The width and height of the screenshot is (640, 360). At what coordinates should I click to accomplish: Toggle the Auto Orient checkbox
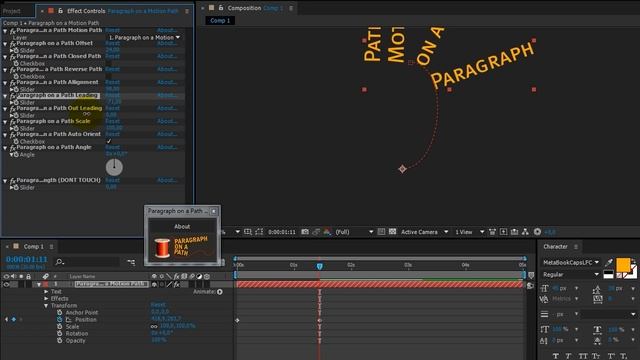(x=109, y=141)
